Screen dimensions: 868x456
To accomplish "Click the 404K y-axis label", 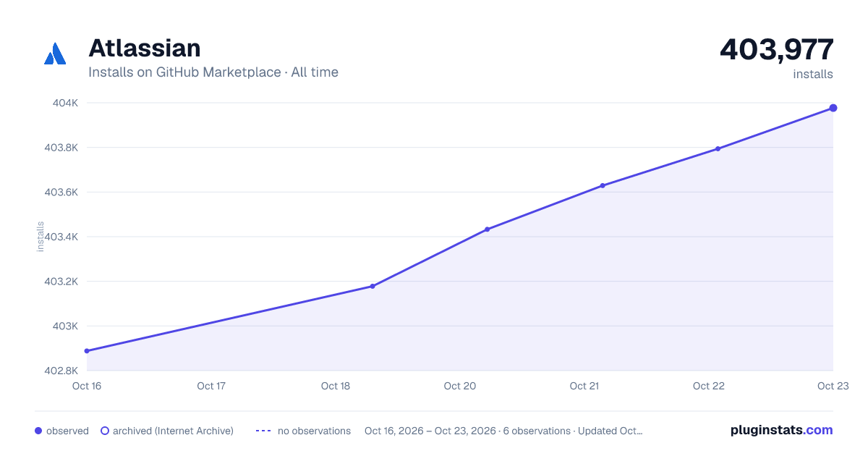I will (x=65, y=103).
